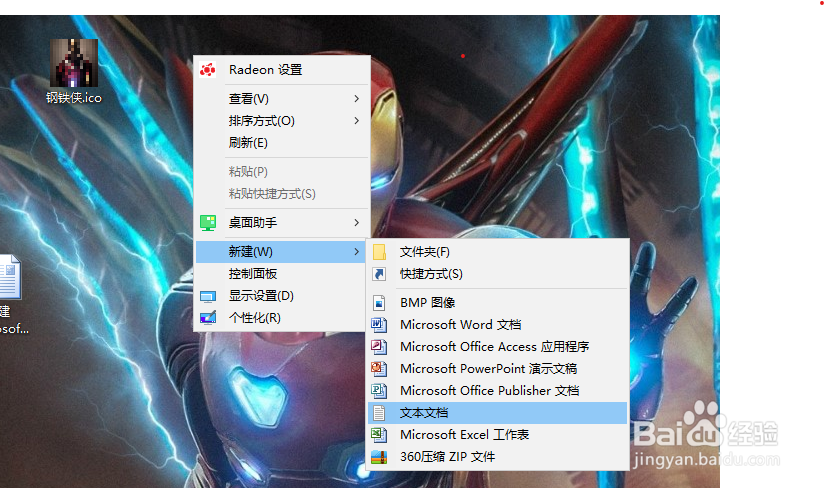The height and width of the screenshot is (488, 825).
Task: Choose BMP 图像 in New submenu
Action: pos(497,303)
